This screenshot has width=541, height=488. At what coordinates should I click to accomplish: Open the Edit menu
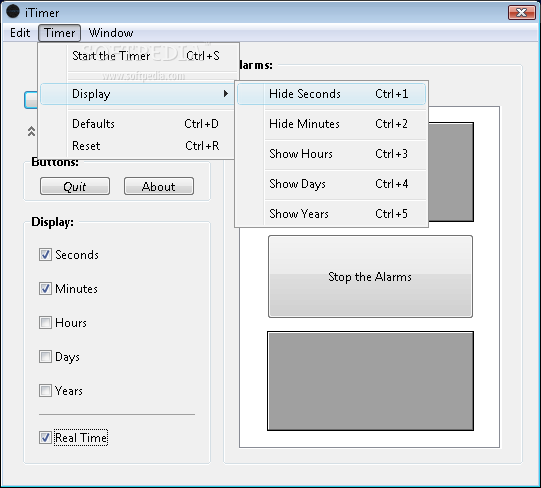20,33
